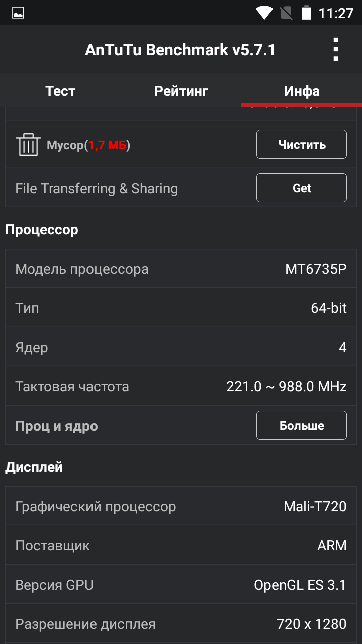The height and width of the screenshot is (644, 362).
Task: Tap the Версия GPU OpenGL row
Action: click(x=181, y=585)
